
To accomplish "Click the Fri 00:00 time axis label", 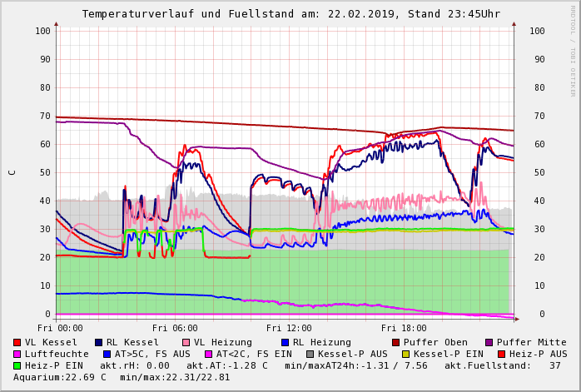I will coord(60,328).
